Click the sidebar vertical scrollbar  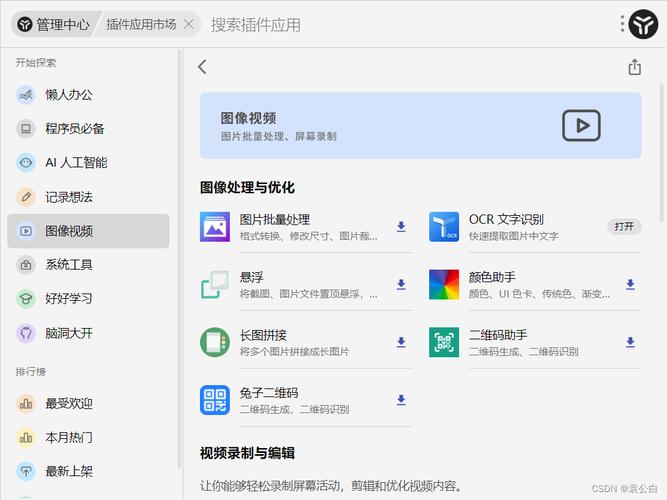[x=179, y=260]
